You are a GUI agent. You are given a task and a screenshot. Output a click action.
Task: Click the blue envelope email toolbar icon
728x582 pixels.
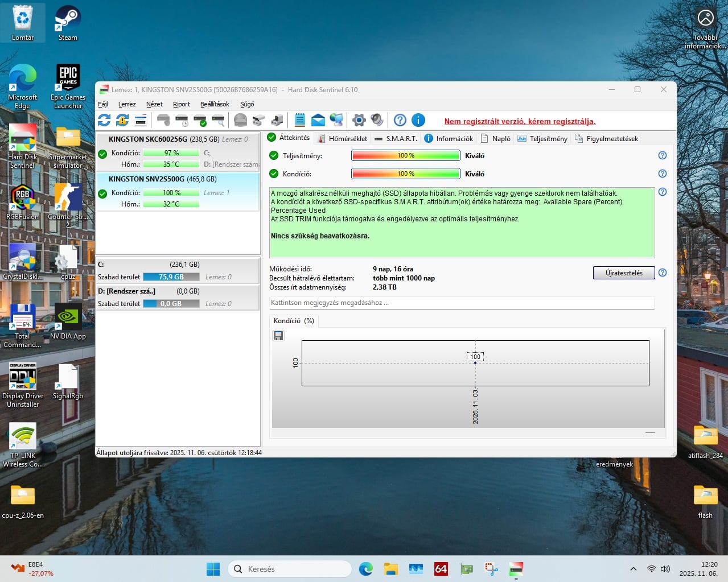tap(318, 120)
